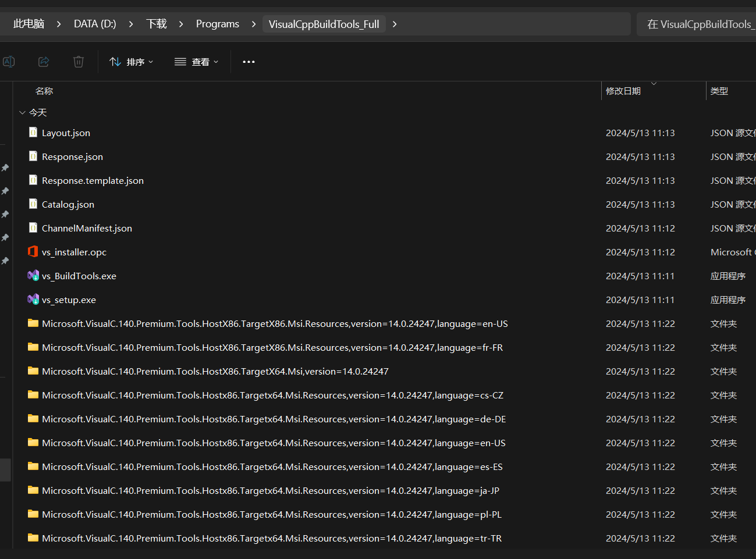Click folder icon of language=es-ES

pos(33,467)
